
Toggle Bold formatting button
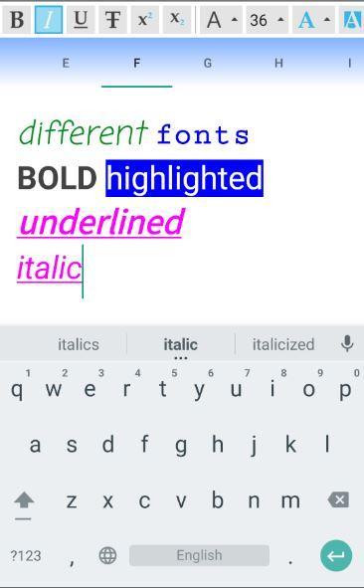(x=17, y=20)
